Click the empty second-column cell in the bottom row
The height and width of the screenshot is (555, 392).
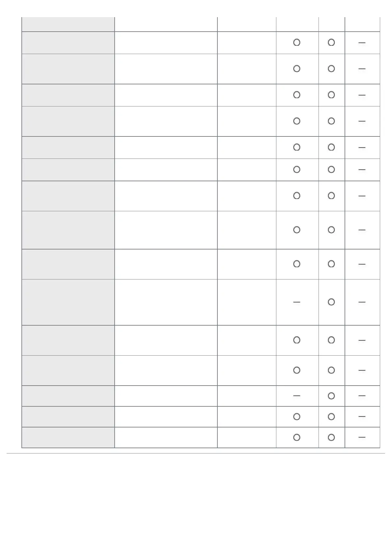pyautogui.click(x=166, y=437)
